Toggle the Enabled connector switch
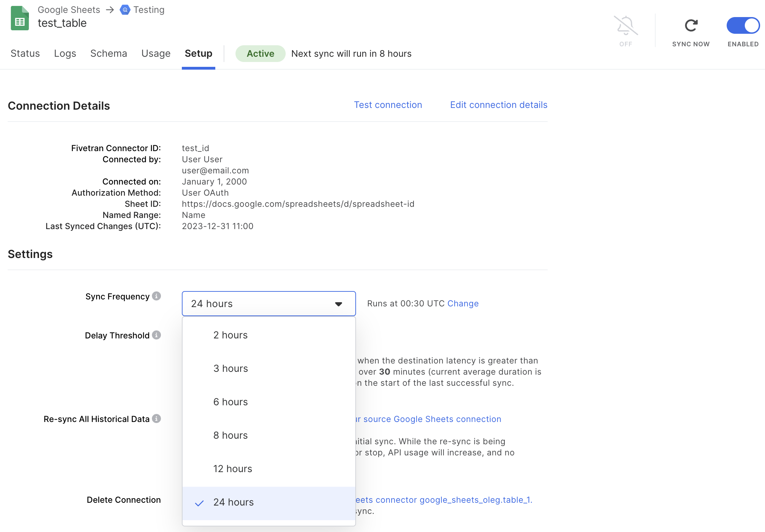This screenshot has width=765, height=532. click(743, 25)
